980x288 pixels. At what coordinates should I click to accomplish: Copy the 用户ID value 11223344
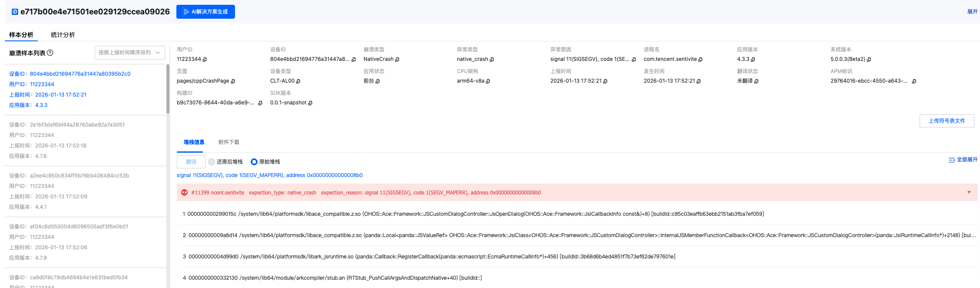[x=205, y=60]
